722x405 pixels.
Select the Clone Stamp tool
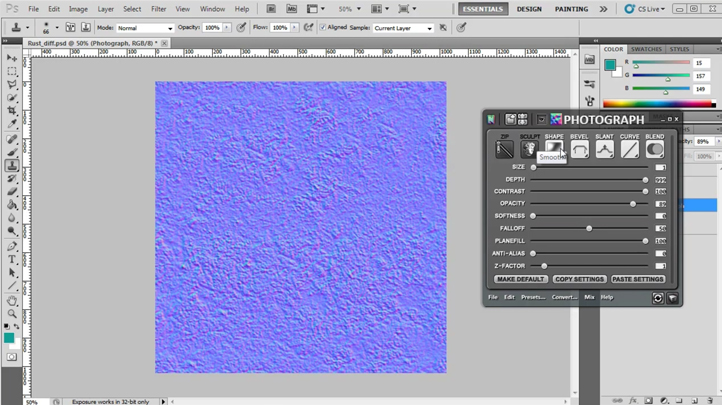(x=12, y=165)
